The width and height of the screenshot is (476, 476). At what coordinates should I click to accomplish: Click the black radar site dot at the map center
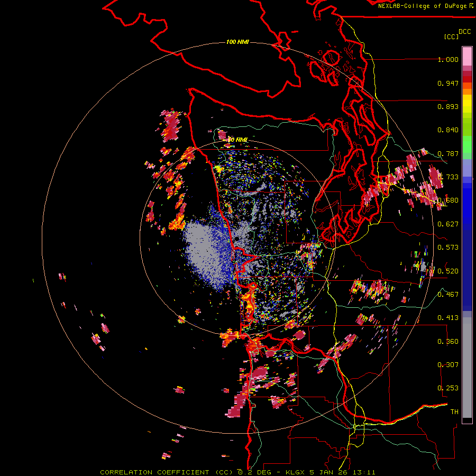[x=237, y=239]
